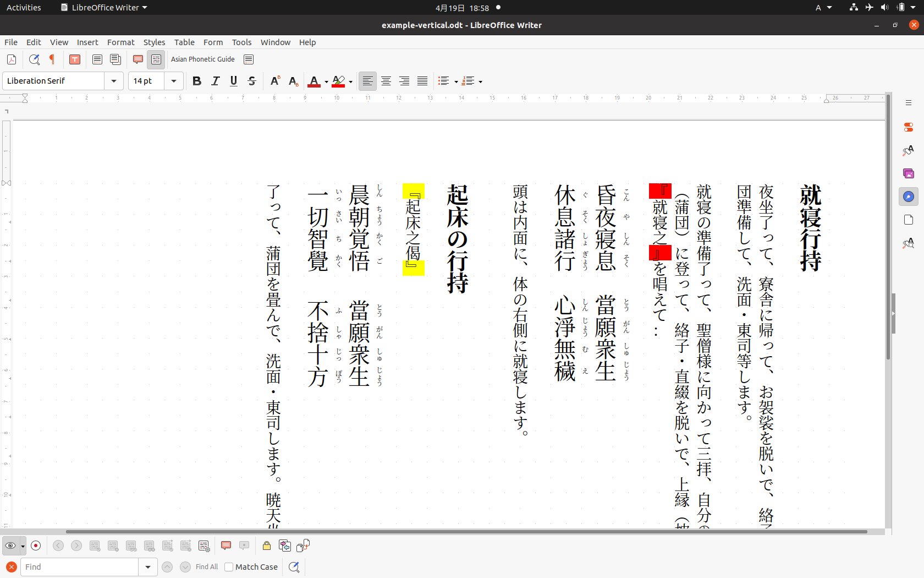Open the LibreOffice Writer app menu in top bar
Image resolution: width=924 pixels, height=578 pixels.
tap(104, 8)
